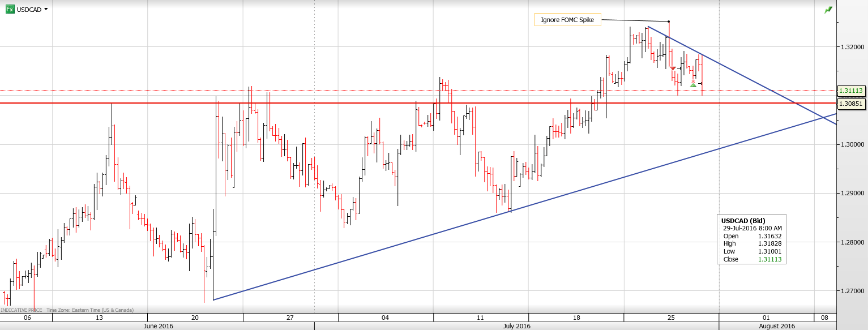Select the red sell-signal triangle on the chart

click(x=673, y=68)
